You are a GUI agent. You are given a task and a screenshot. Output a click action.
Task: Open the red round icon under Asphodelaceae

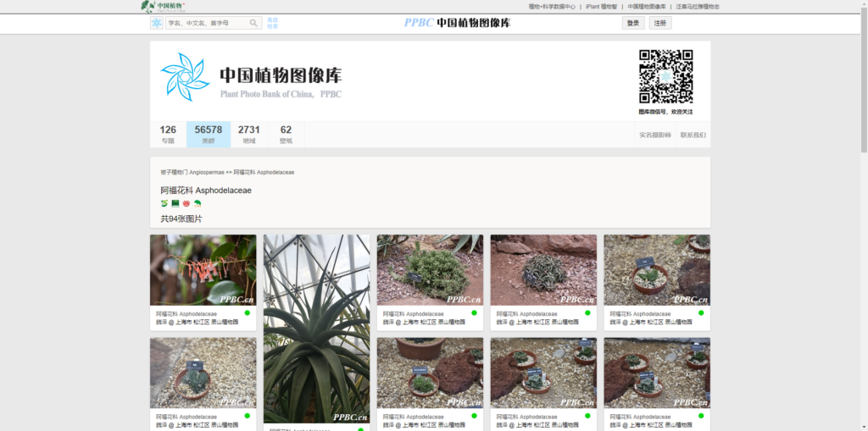tap(186, 203)
